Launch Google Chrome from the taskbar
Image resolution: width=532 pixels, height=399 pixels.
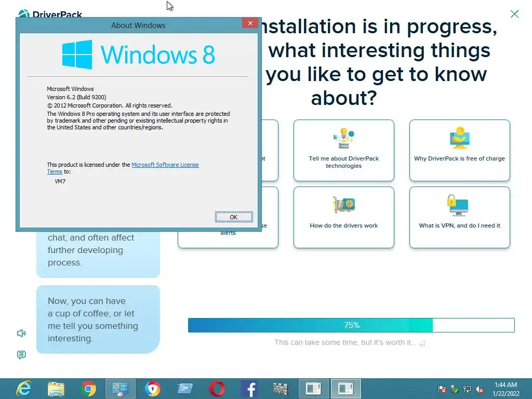(x=88, y=389)
